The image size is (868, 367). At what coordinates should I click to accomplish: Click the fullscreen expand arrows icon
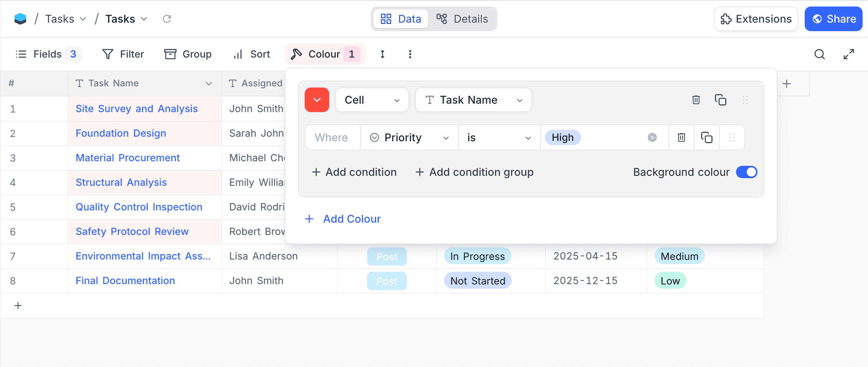(x=848, y=54)
